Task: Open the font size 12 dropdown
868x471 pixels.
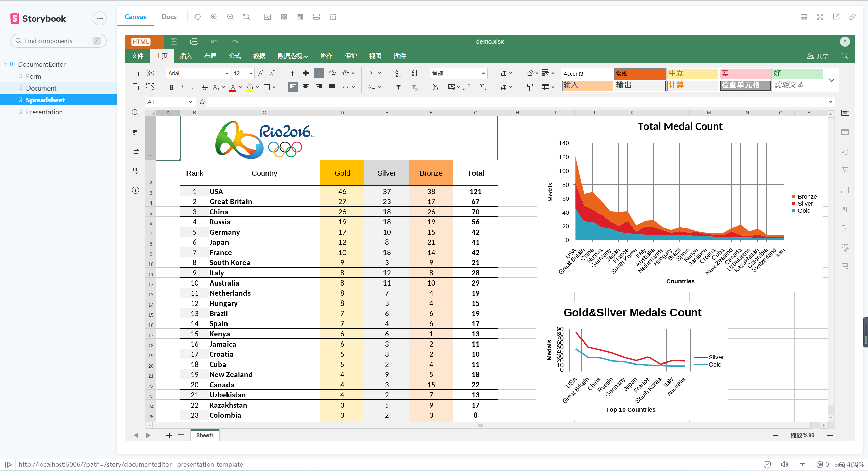Action: pos(251,73)
